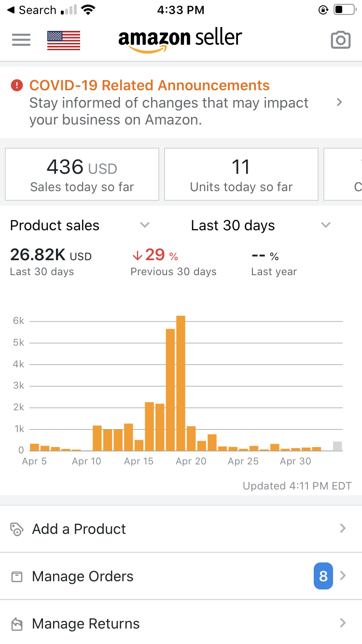Screen dimensions: 362x644
Task: Tap the gray bar at chart end
Action: point(337,446)
